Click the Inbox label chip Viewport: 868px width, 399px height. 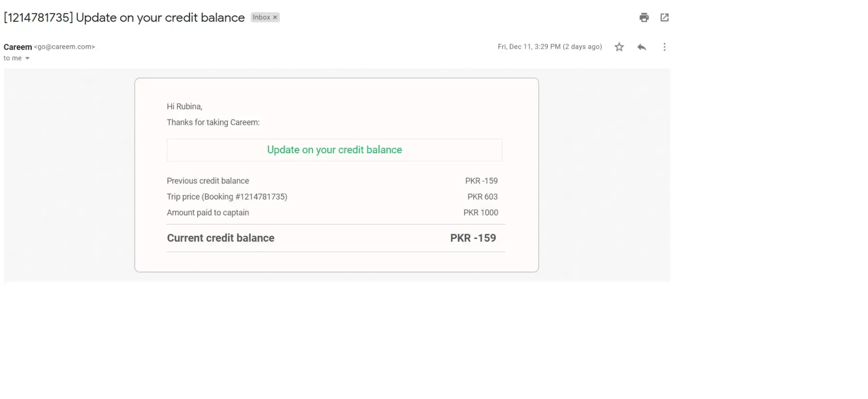261,17
